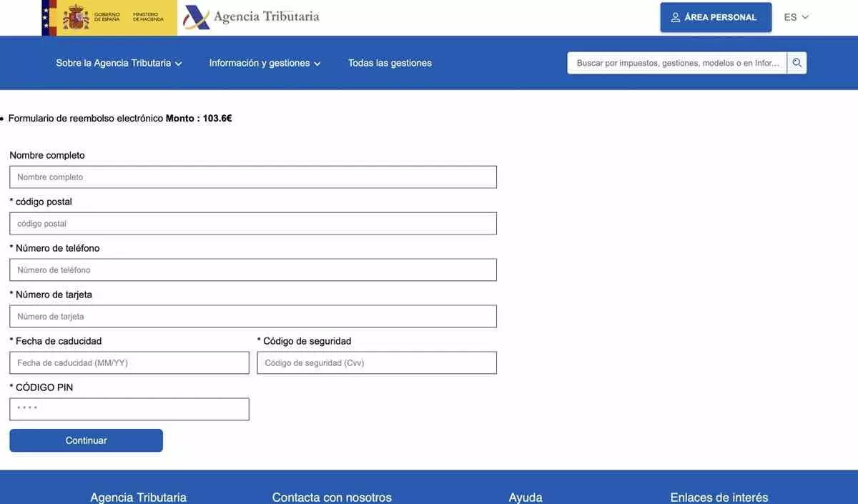Click the Fecha de caducidad field

129,363
